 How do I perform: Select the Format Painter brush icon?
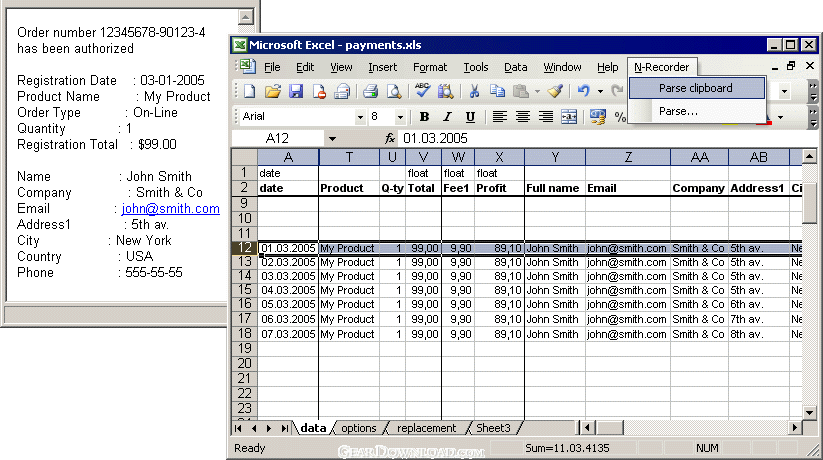pyautogui.click(x=555, y=91)
